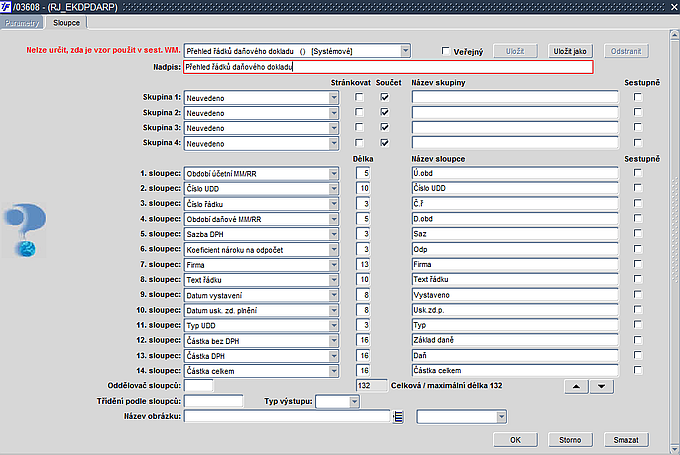
Task: Select the Sloupce tab
Action: click(67, 21)
